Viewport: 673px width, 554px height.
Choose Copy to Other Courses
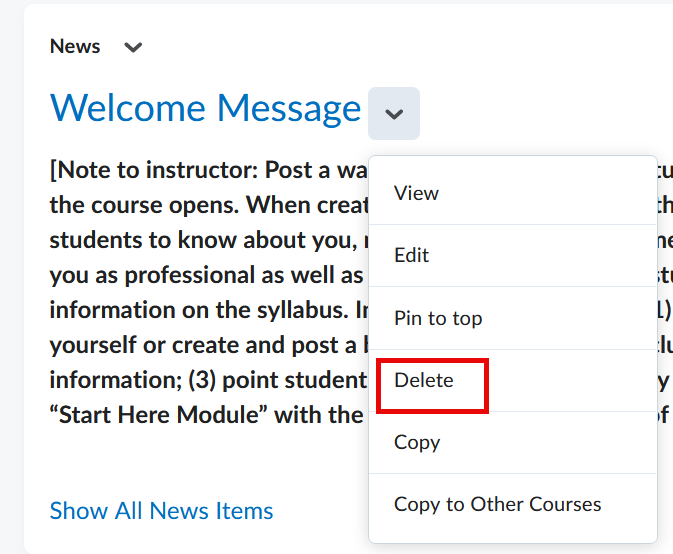click(497, 504)
